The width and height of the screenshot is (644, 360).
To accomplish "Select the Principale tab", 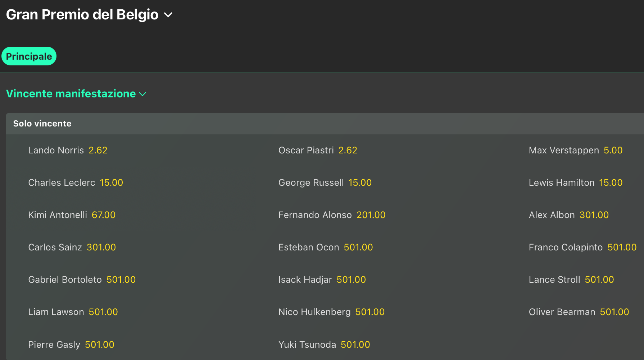I will (x=29, y=56).
